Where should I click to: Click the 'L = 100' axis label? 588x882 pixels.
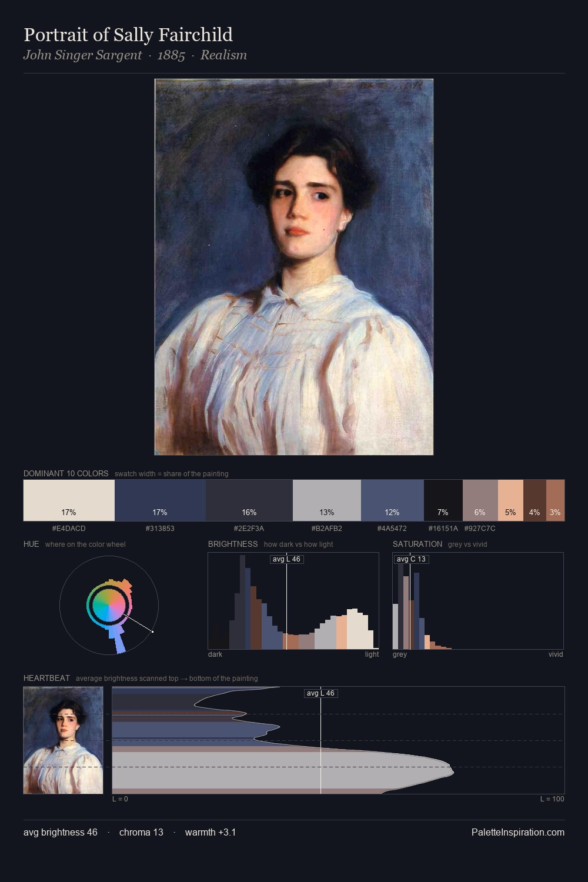click(x=552, y=799)
